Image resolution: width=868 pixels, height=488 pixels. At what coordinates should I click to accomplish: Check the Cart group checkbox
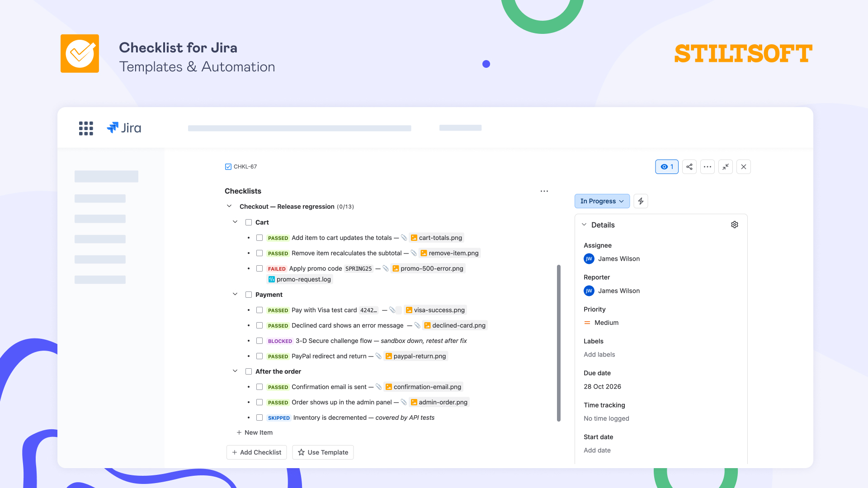249,222
